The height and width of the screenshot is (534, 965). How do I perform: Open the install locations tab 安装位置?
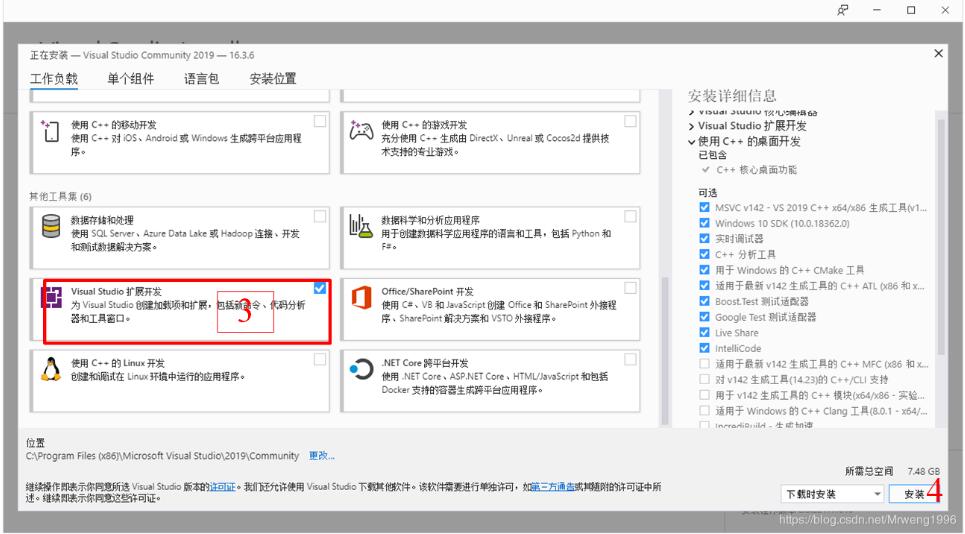pyautogui.click(x=273, y=79)
